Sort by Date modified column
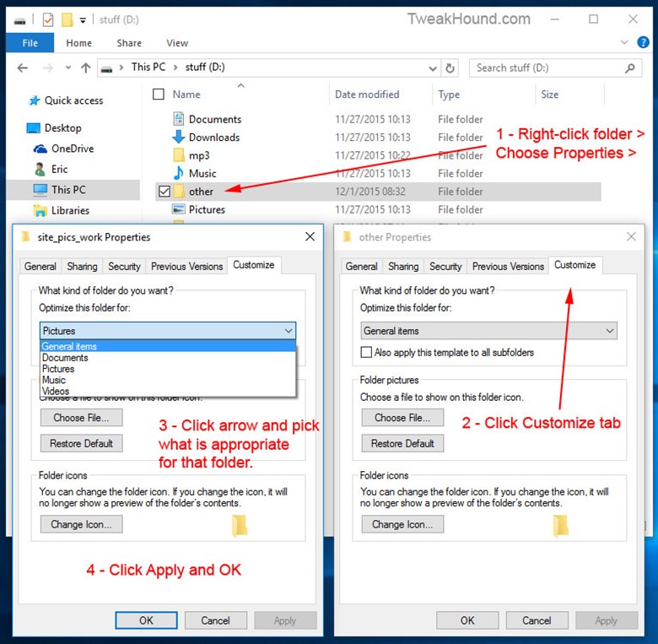The width and height of the screenshot is (658, 644). tap(367, 95)
